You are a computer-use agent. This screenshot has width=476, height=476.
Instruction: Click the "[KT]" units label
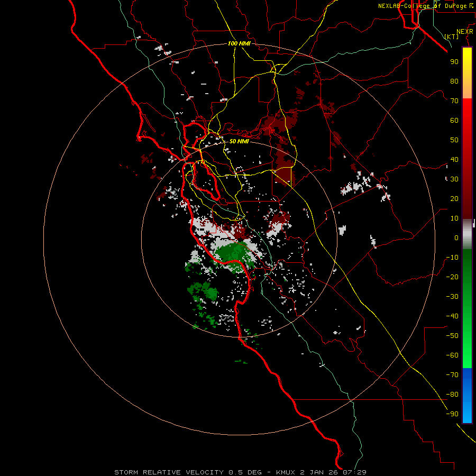[452, 36]
